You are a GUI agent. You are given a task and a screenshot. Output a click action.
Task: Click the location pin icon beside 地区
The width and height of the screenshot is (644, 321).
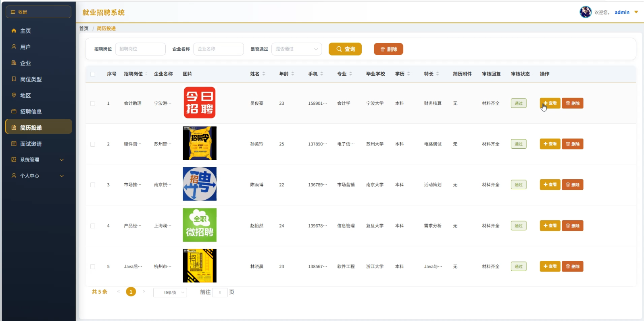14,95
